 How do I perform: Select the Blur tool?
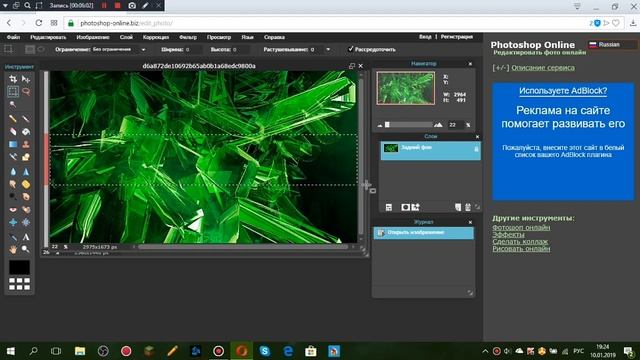(x=13, y=171)
